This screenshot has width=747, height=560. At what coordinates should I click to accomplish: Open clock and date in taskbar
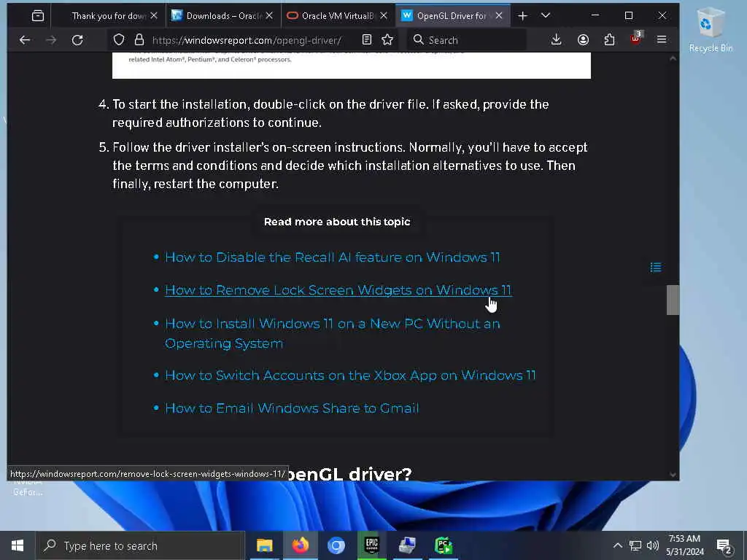coord(684,545)
